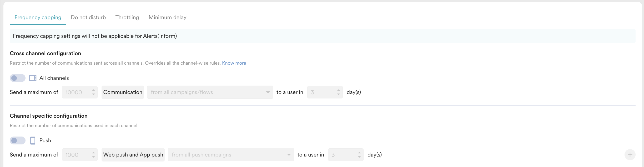Viewport: 644px width, 167px height.
Task: Click the Web push and App push button
Action: point(133,155)
